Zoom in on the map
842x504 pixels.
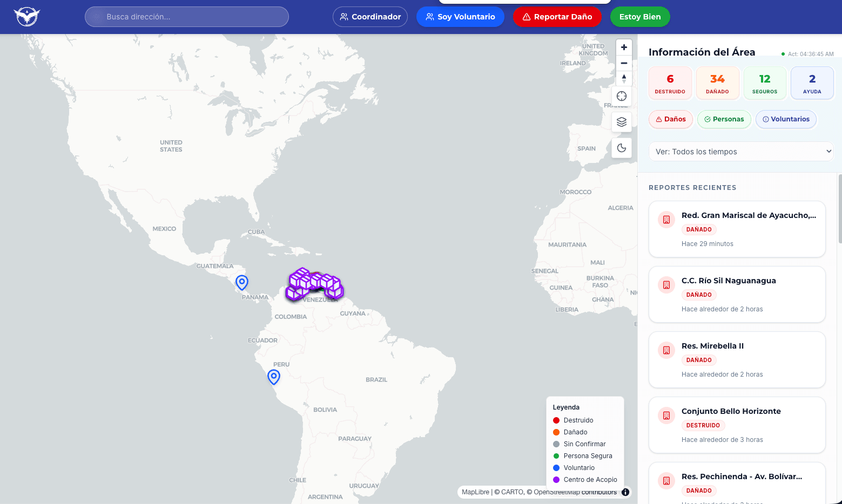pos(624,47)
